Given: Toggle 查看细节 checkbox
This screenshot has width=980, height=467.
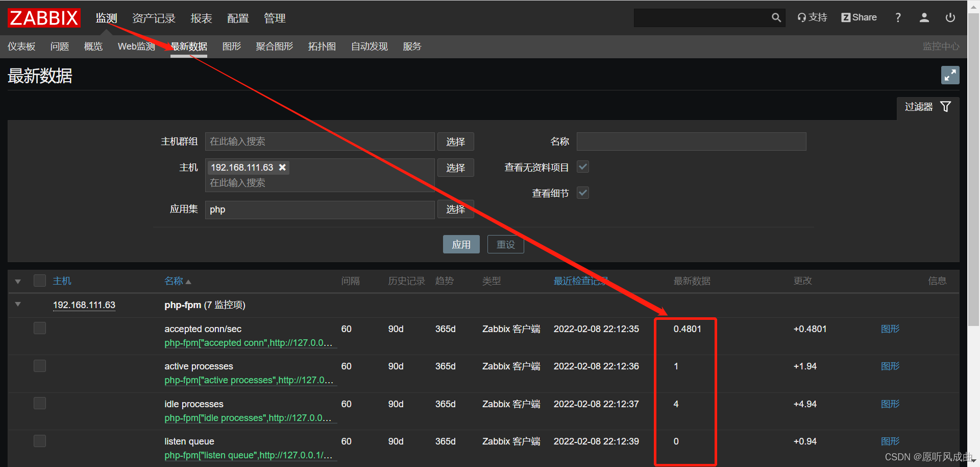Looking at the screenshot, I should click(x=582, y=193).
